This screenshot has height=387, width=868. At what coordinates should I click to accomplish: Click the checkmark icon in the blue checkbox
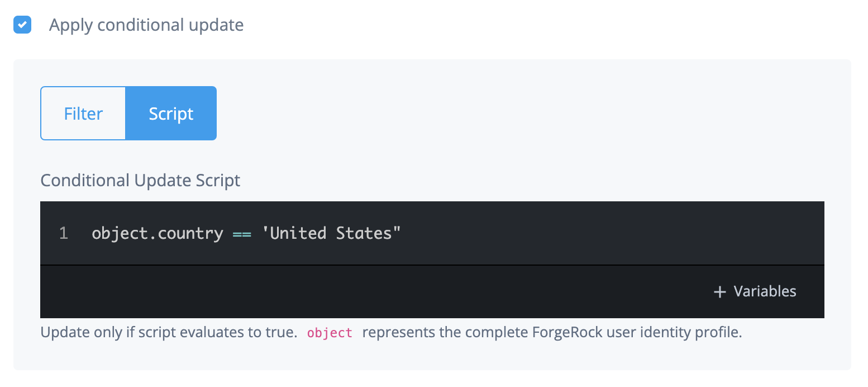click(x=22, y=25)
